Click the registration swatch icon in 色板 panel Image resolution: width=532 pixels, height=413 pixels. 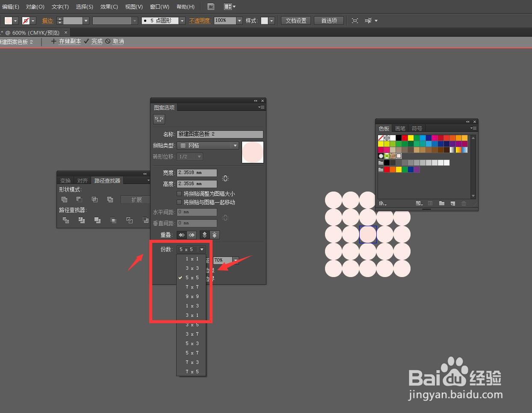(387, 138)
